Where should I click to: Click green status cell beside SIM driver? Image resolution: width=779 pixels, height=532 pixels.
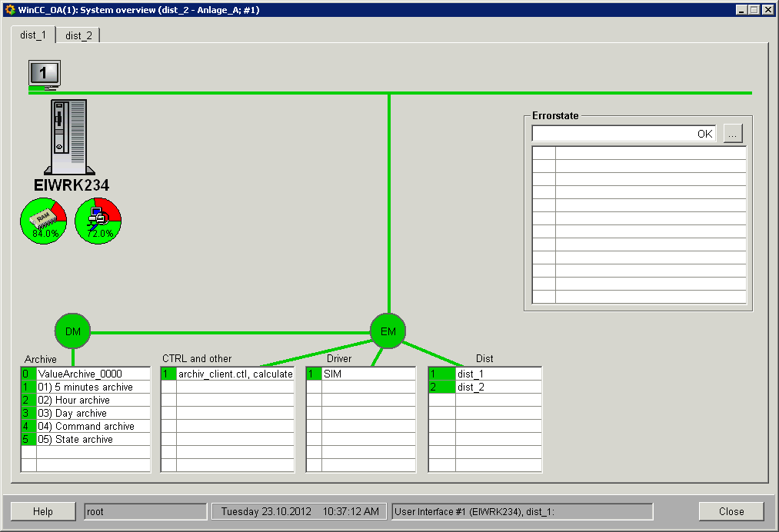pos(314,374)
